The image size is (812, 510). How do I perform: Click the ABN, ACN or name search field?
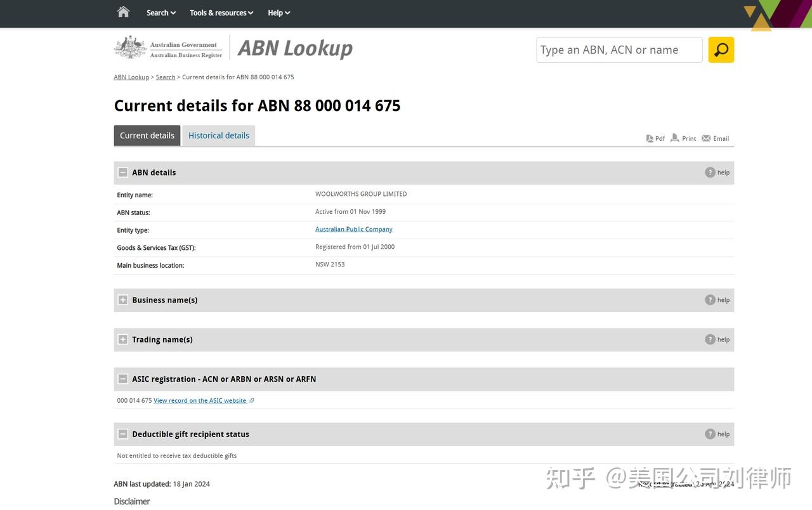coord(620,50)
